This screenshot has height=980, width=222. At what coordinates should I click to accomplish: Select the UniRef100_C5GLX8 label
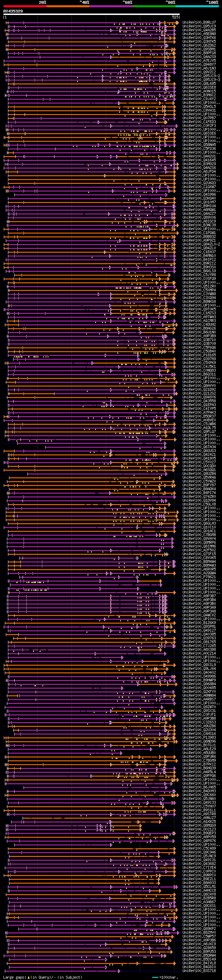[199, 504]
